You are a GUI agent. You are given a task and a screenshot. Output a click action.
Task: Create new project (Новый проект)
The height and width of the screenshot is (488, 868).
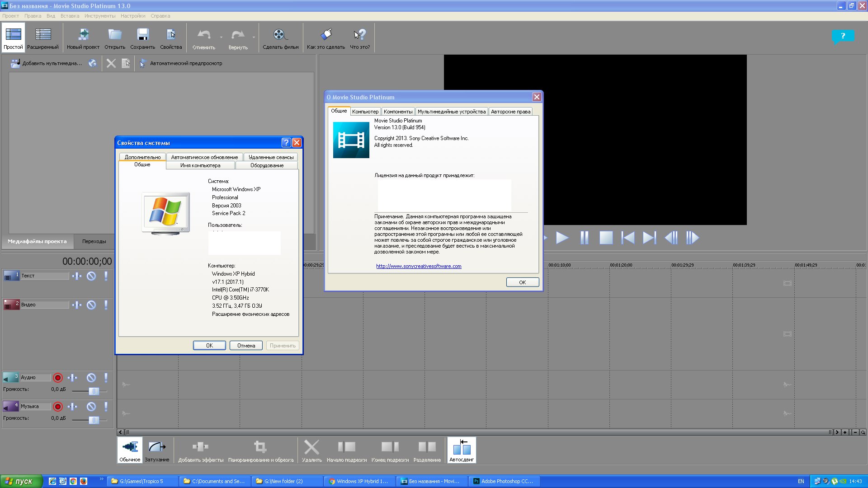(83, 38)
